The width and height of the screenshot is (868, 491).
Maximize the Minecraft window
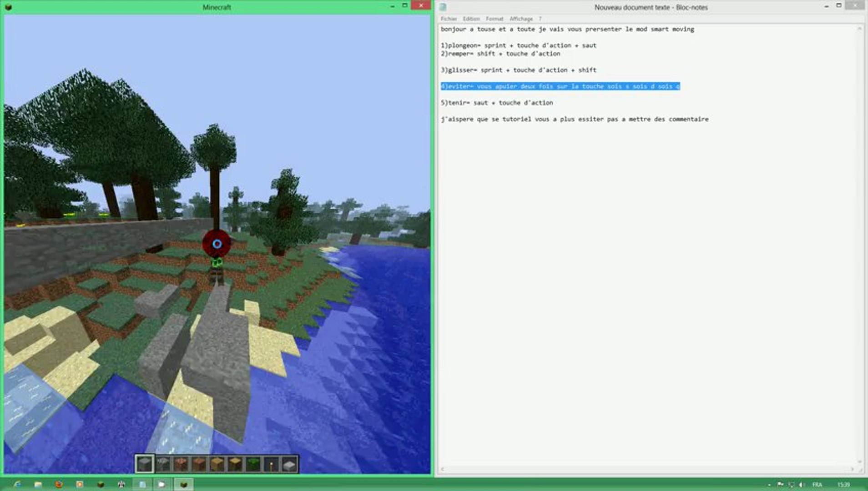click(x=404, y=6)
